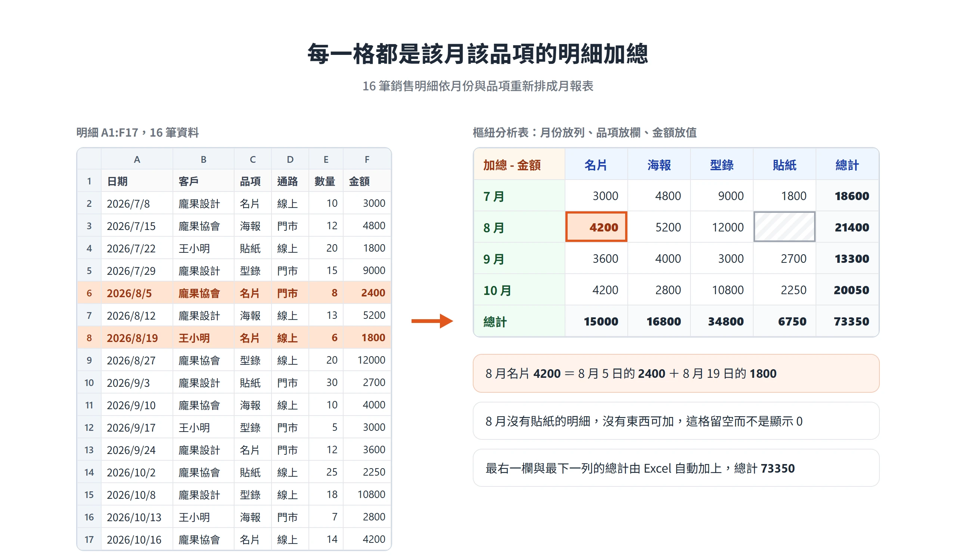This screenshot has height=560, width=956.
Task: Select row number 17 in the detail sheet
Action: [x=89, y=539]
